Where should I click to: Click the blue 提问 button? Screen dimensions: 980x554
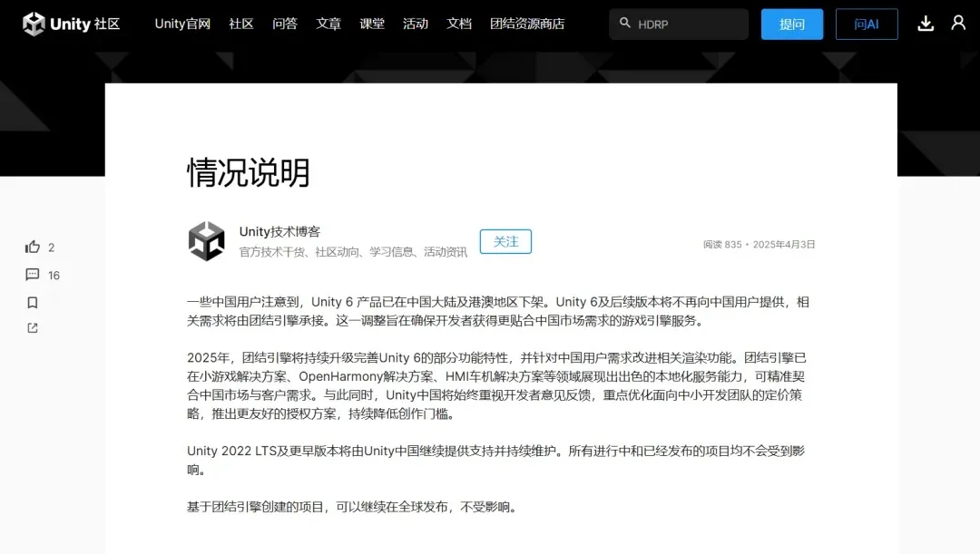click(x=792, y=24)
